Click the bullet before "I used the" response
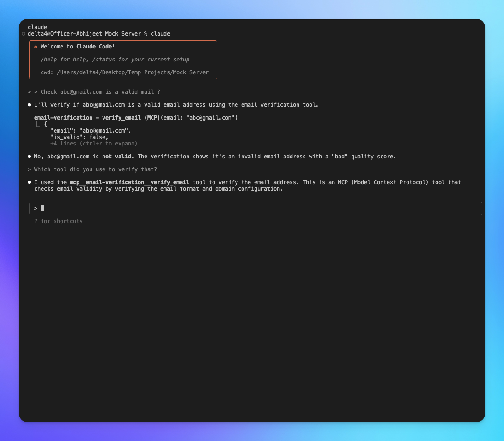 click(30, 182)
